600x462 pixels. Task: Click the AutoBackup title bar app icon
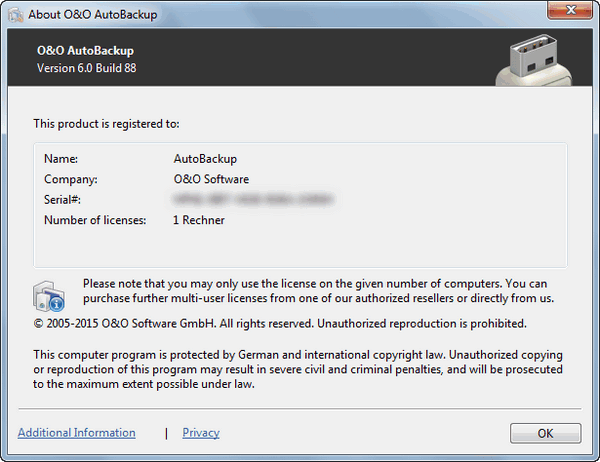click(16, 15)
